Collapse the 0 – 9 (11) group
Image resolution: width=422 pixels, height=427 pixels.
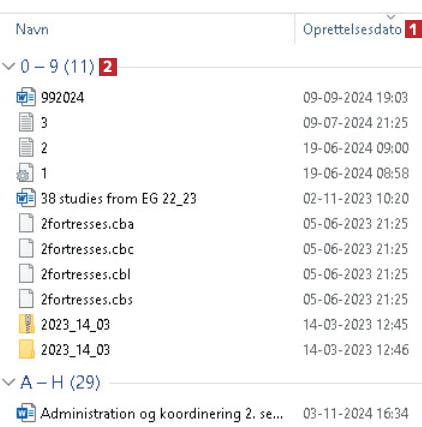point(9,66)
